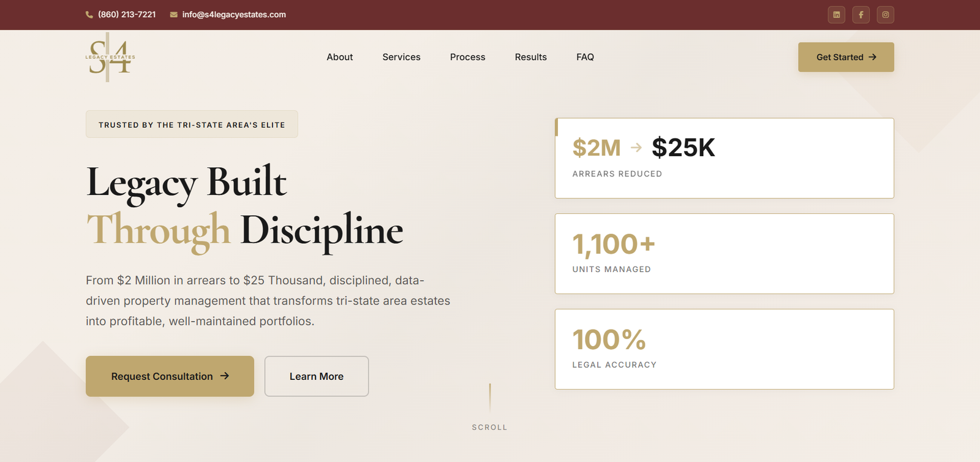Click the Scroll indicator at bottom
This screenshot has height=462, width=980.
tap(489, 426)
